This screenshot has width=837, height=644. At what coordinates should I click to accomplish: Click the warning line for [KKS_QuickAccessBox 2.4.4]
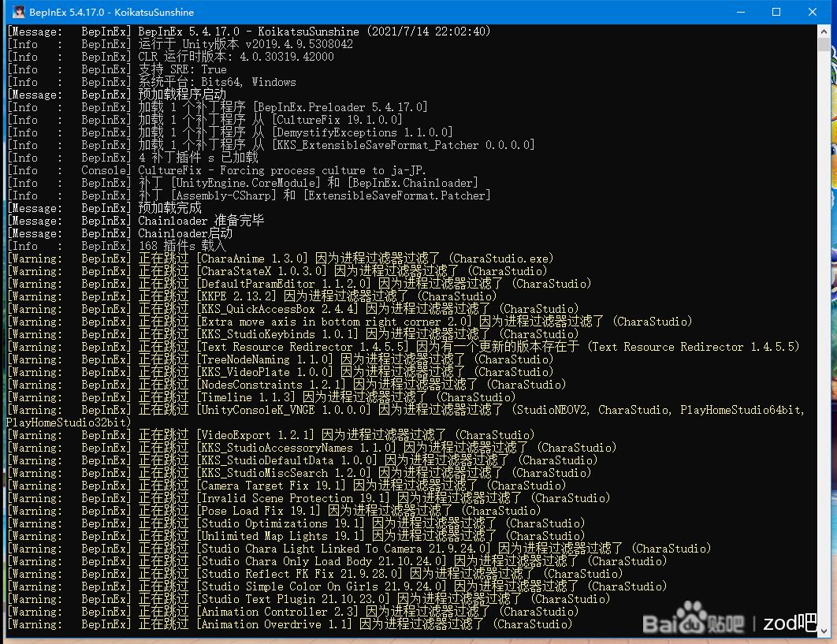(x=293, y=309)
